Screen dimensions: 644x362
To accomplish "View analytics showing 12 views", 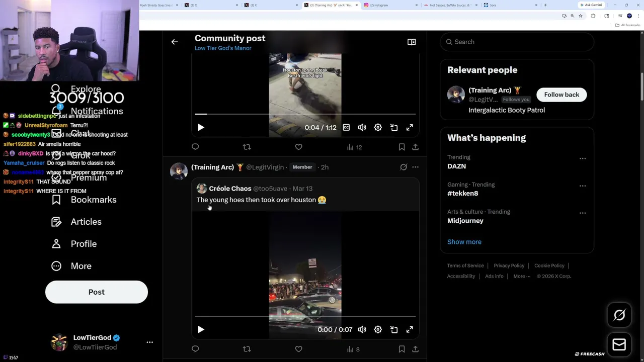I will click(x=354, y=147).
